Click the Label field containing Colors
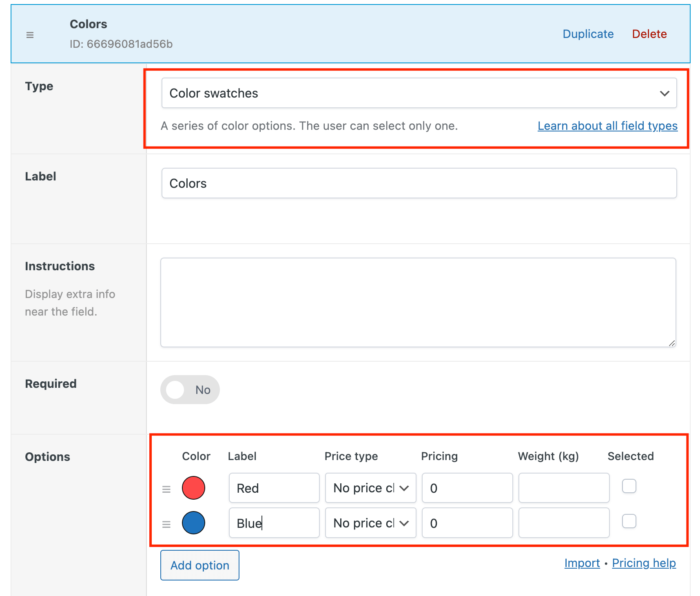700x596 pixels. pos(419,183)
